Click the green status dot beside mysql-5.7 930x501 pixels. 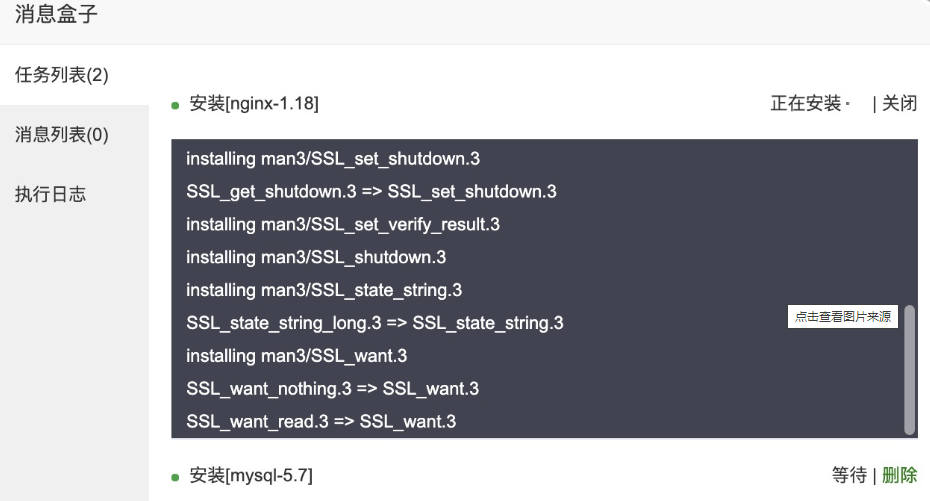tap(175, 477)
